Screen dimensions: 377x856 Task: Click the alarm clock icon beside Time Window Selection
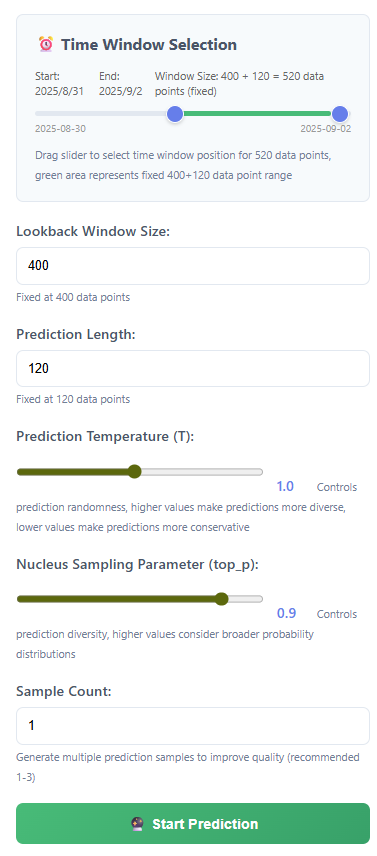click(x=46, y=44)
